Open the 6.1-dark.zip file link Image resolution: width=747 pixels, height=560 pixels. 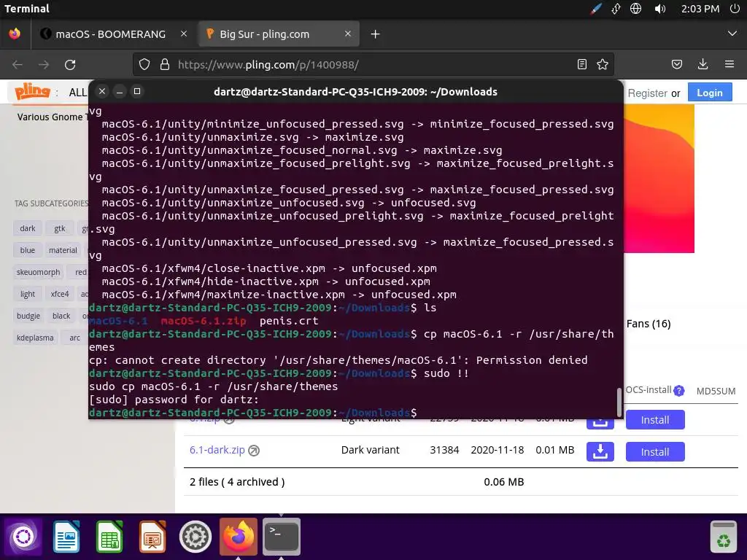[x=217, y=450]
